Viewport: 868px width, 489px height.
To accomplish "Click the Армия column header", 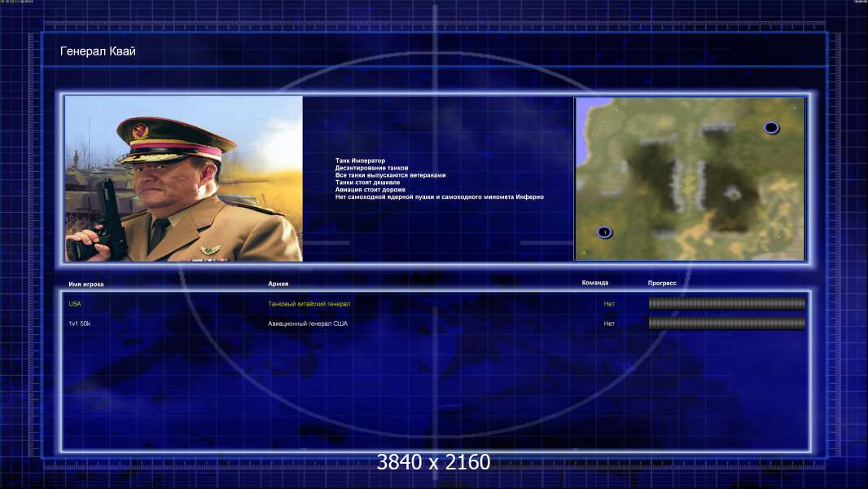I will (278, 284).
